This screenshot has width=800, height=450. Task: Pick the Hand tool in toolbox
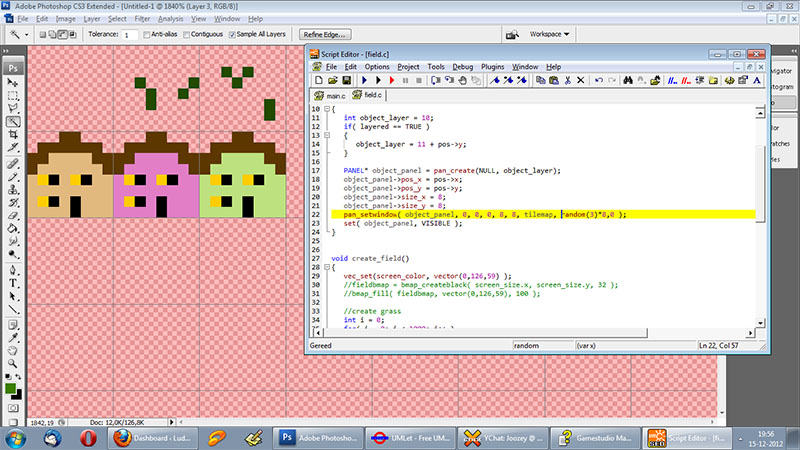point(14,349)
